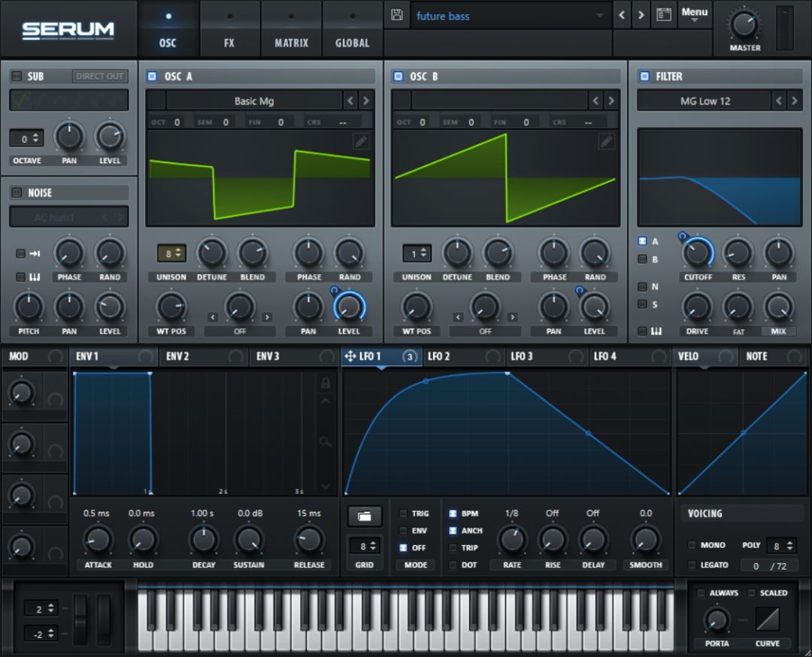Click the LFO 1 move crosshair icon
Image resolution: width=812 pixels, height=657 pixels.
[350, 356]
